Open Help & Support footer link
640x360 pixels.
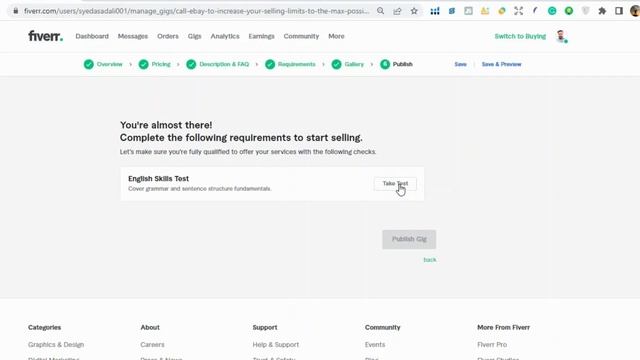(x=276, y=345)
